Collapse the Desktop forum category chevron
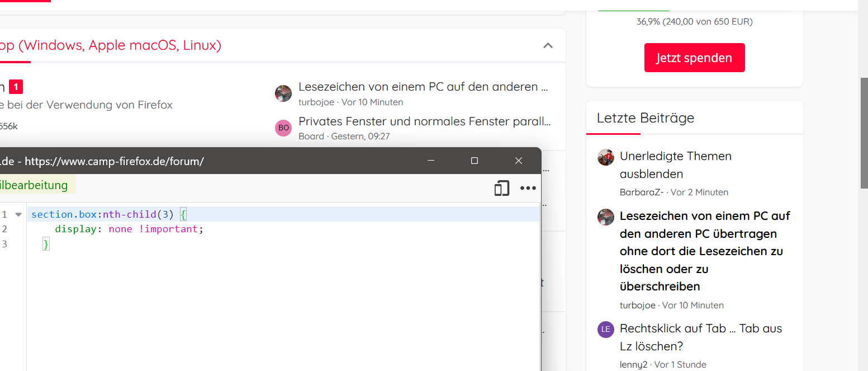This screenshot has width=868, height=371. 548,45
